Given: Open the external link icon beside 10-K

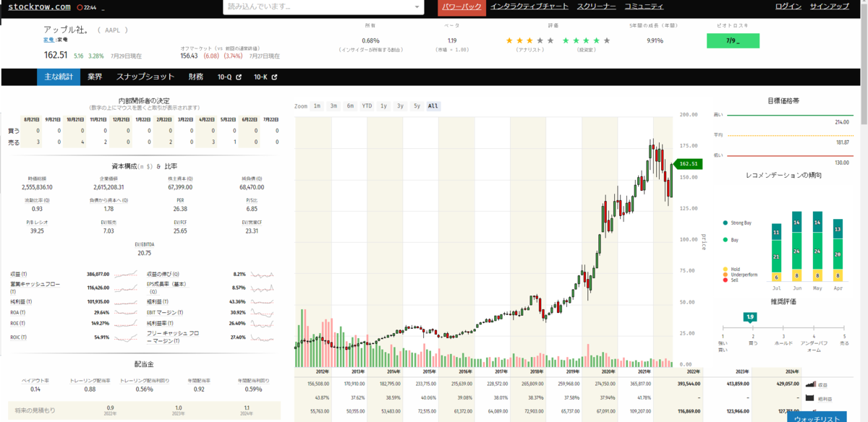Looking at the screenshot, I should (275, 77).
